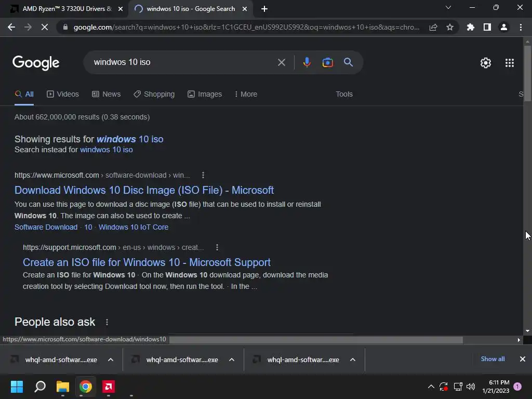Search instead for windwos 10 iso

tap(106, 150)
